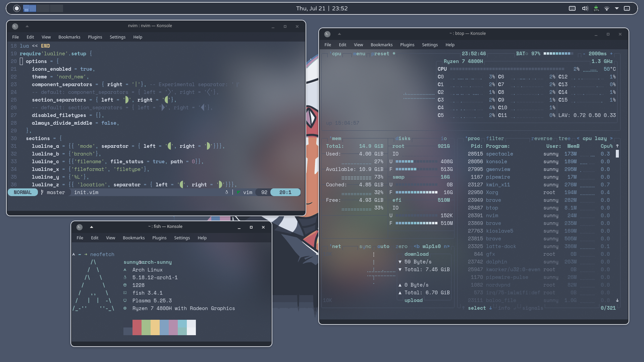Open Bookmarks menu in btop Konsole window
Screen dimensions: 644x362
click(381, 45)
